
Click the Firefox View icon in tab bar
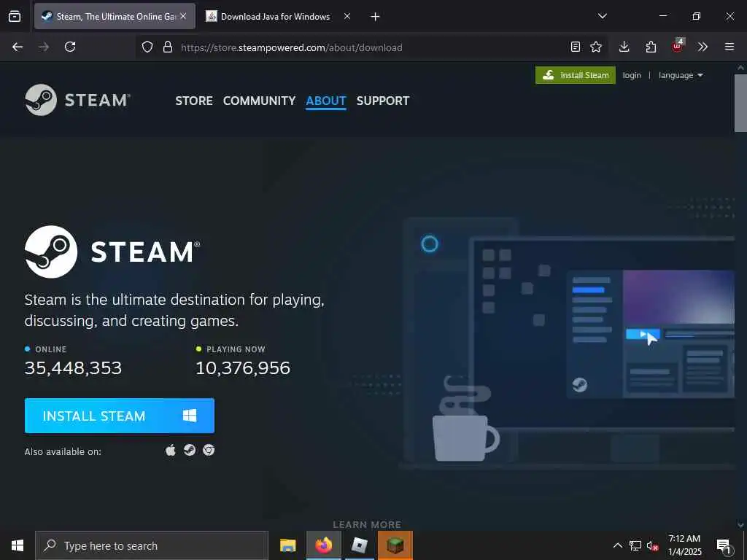[x=15, y=17]
